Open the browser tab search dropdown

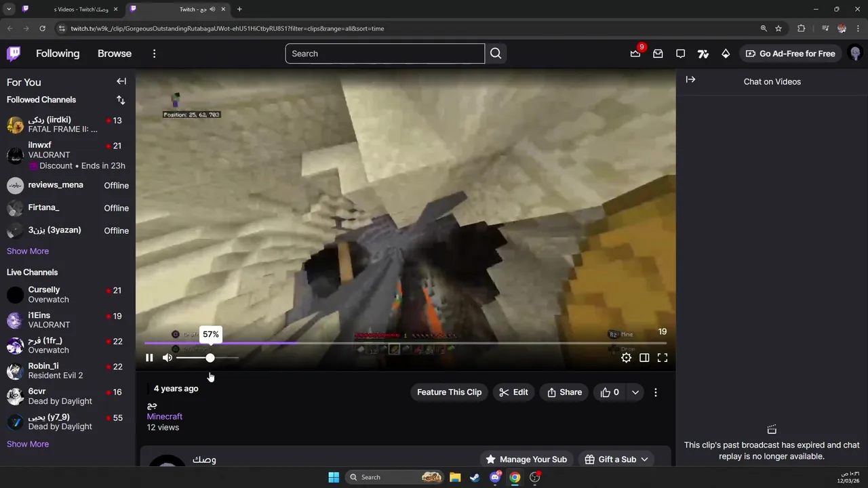tap(9, 9)
